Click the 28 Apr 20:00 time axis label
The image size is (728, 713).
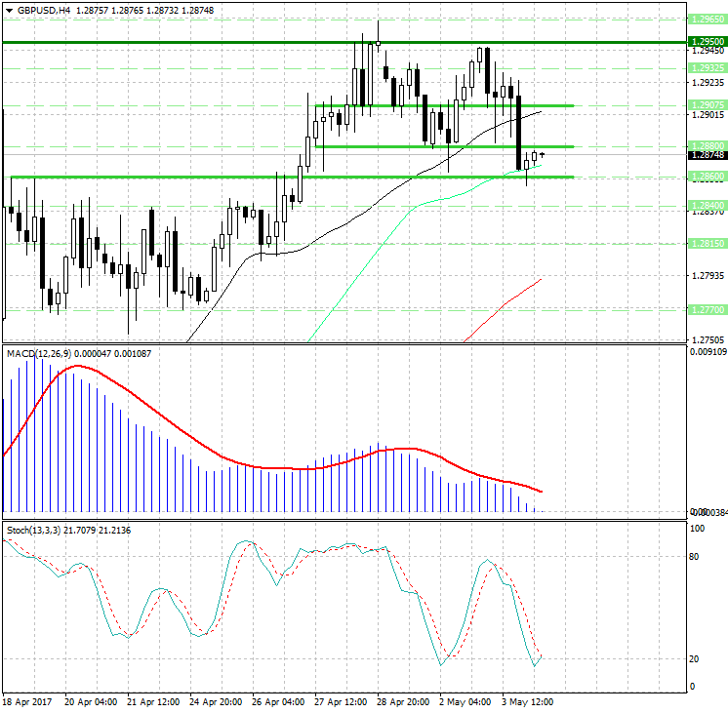pos(404,701)
